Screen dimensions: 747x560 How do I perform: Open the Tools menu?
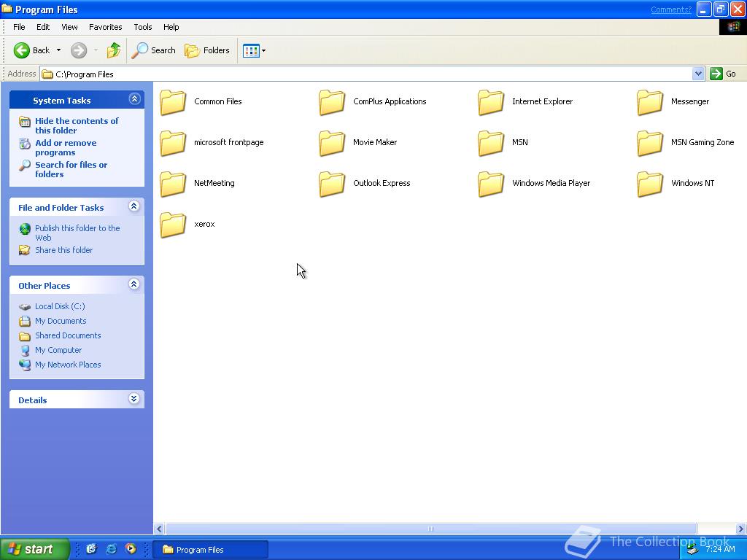[143, 27]
